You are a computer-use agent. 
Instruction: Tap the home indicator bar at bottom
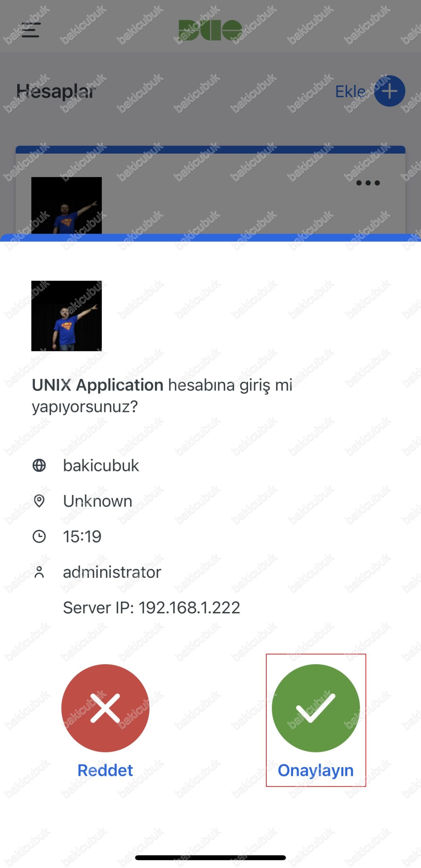[210, 857]
